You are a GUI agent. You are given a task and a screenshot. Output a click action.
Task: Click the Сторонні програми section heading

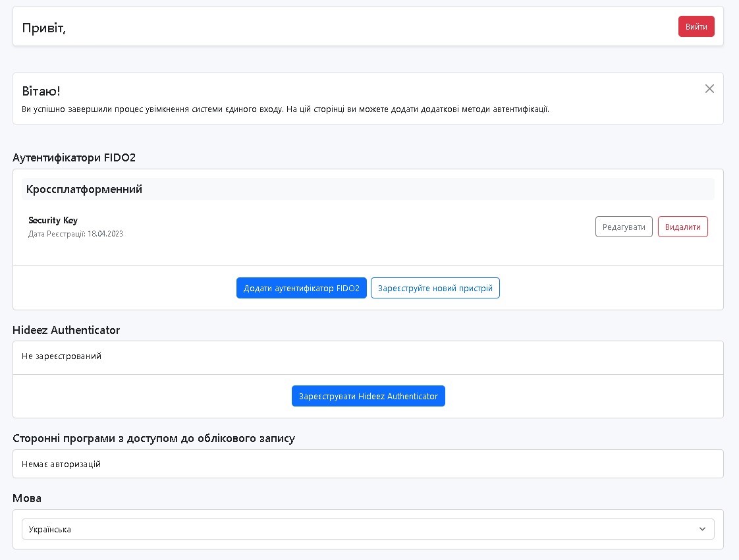153,438
